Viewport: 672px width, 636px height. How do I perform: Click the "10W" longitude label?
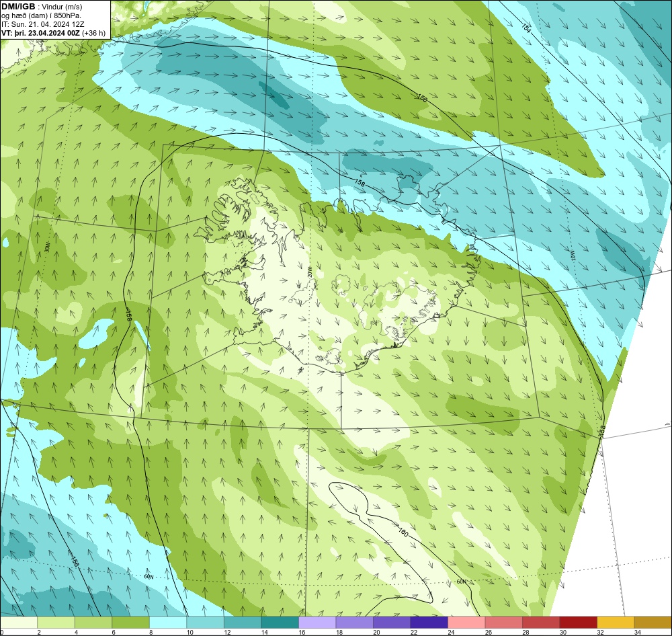click(572, 254)
